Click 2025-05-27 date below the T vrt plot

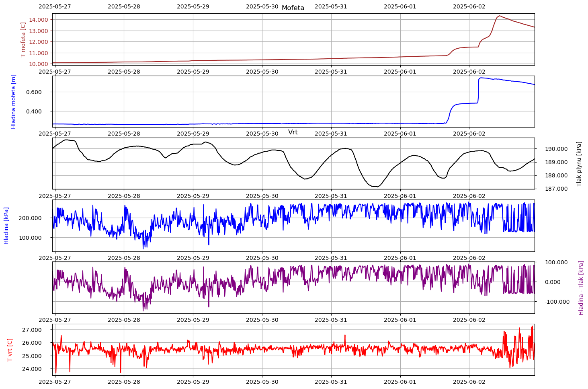coord(55,382)
